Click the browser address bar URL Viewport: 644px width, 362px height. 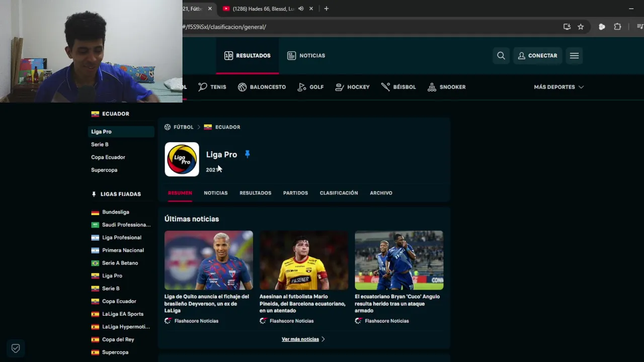(x=224, y=27)
